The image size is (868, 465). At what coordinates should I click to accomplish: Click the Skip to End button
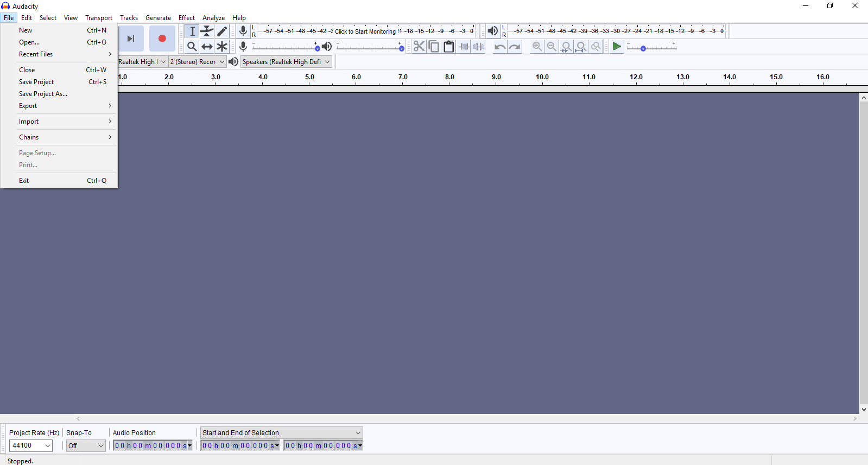131,39
